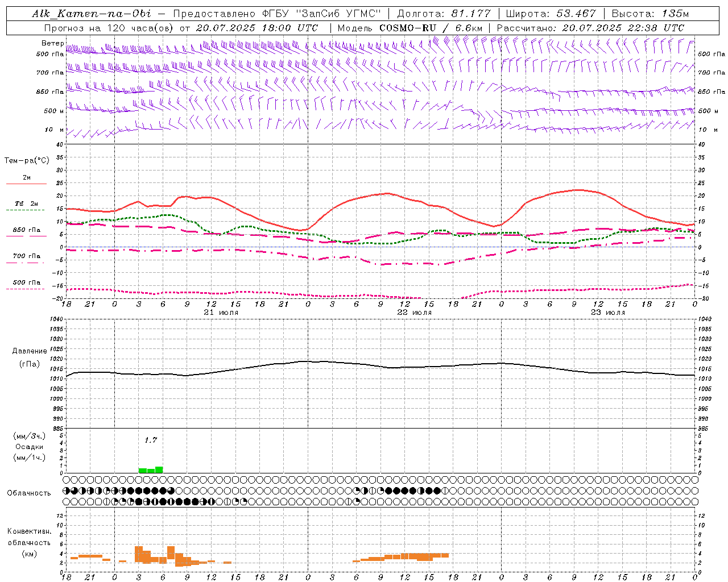Screen dimensions: 728x582
Task: Click the "Облачность" cloud cover label
Action: coord(29,493)
